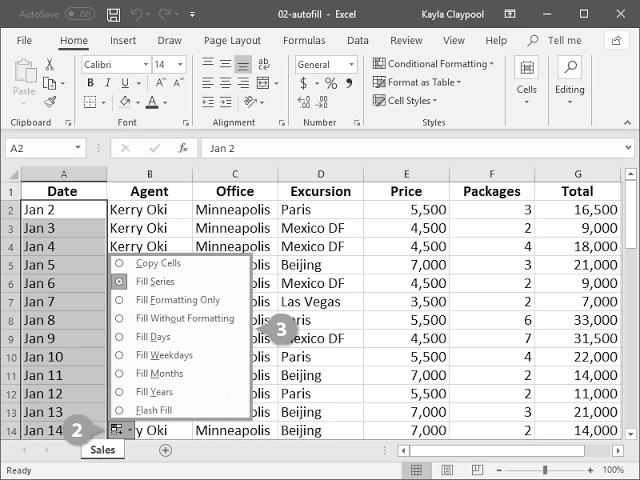Image resolution: width=640 pixels, height=480 pixels.
Task: Open the Conditional Formatting dropdown
Action: (x=433, y=64)
